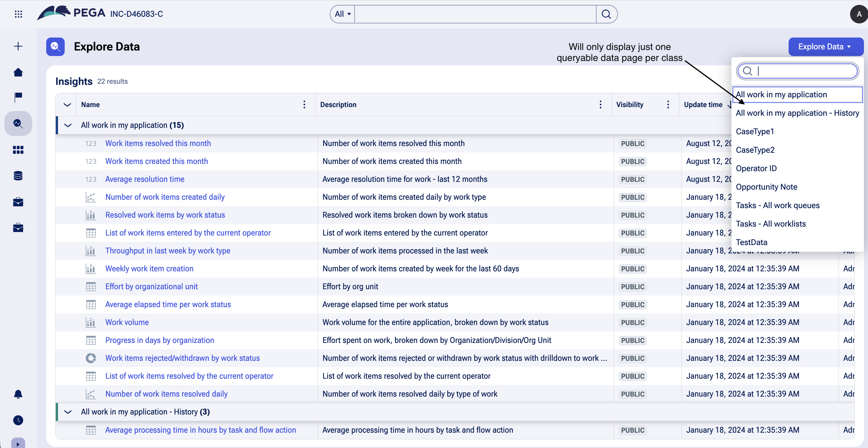Screen dimensions: 868x448
Task: Click bar chart icon beside Resolved work items by work status
Action: pyautogui.click(x=91, y=215)
